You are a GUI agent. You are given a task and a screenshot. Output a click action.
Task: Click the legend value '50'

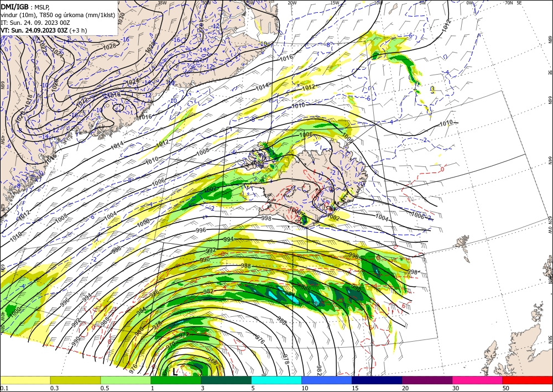pos(506,388)
